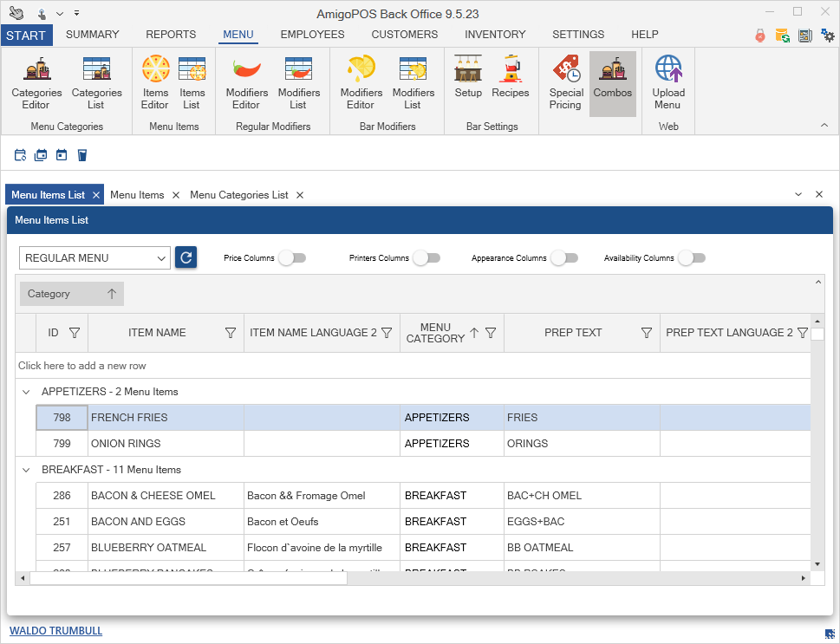Open Regular Modifiers Editor
Viewport: 840px width, 644px height.
click(x=246, y=83)
